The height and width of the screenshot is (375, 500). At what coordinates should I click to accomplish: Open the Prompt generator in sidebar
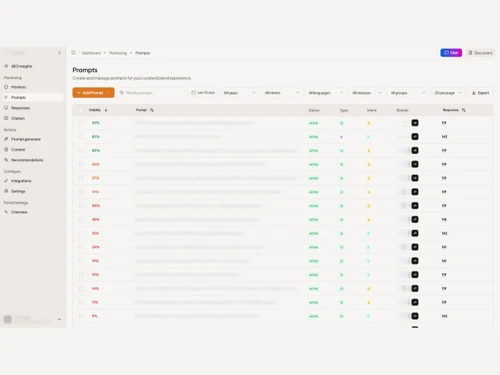26,139
